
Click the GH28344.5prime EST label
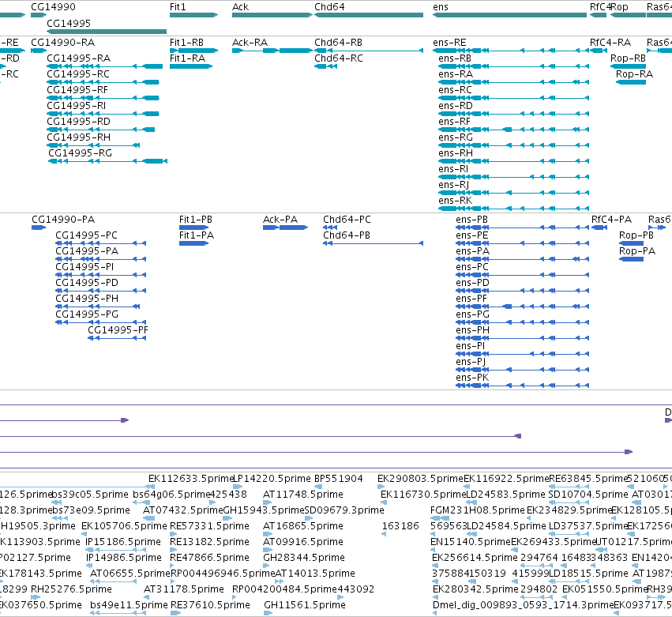point(304,558)
